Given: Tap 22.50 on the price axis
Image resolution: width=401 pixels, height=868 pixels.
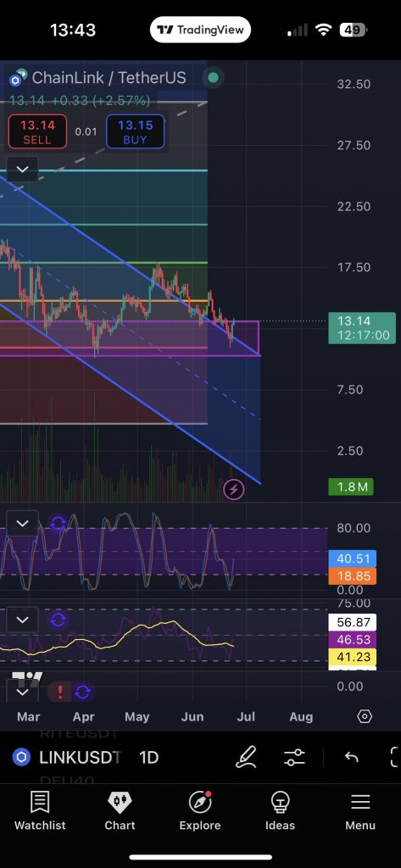Looking at the screenshot, I should tap(354, 207).
